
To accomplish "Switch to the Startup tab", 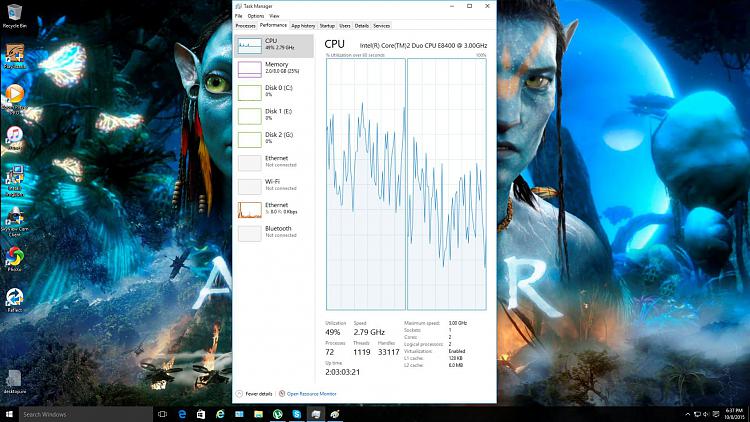I will [x=327, y=26].
